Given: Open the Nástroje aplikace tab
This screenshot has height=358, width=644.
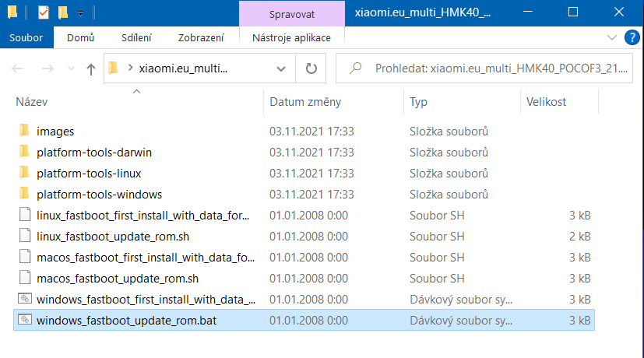Looking at the screenshot, I should (291, 38).
